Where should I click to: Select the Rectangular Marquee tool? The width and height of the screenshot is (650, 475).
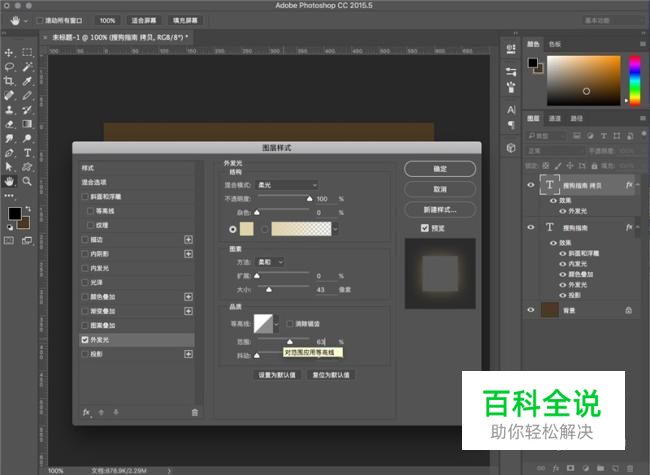(x=27, y=53)
